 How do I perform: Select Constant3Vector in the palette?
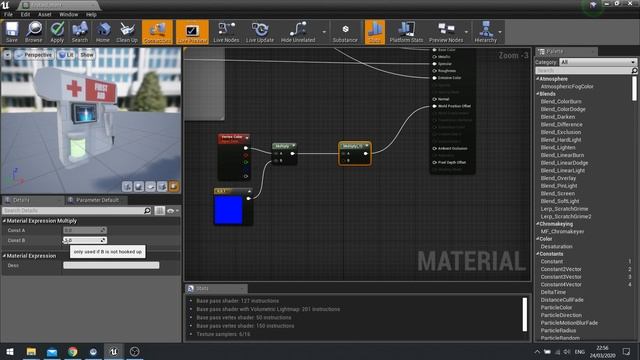coord(561,277)
